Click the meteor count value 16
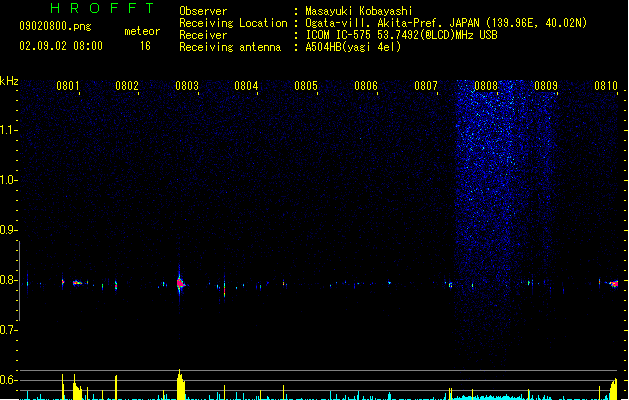 click(x=145, y=46)
